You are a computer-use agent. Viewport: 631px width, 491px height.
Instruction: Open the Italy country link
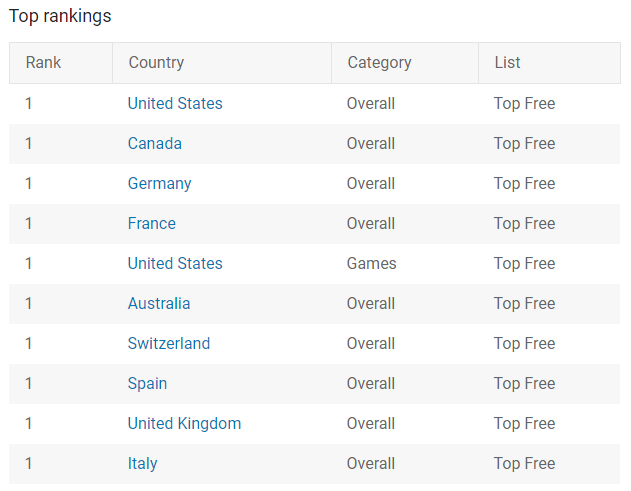142,463
